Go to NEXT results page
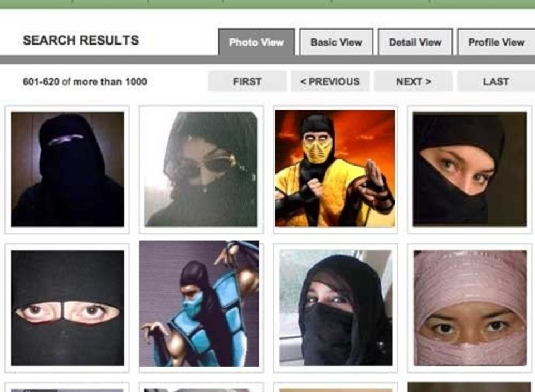Screen dimensions: 535x392 pos(413,81)
